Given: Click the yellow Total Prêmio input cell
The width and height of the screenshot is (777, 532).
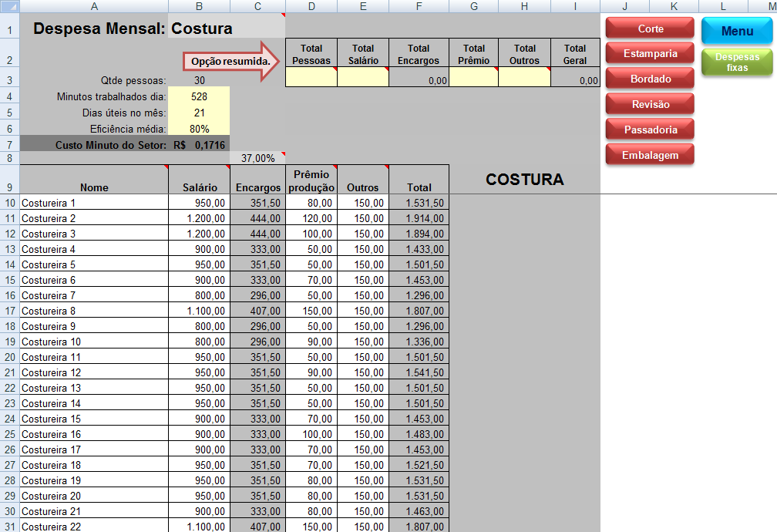Looking at the screenshot, I should click(473, 78).
